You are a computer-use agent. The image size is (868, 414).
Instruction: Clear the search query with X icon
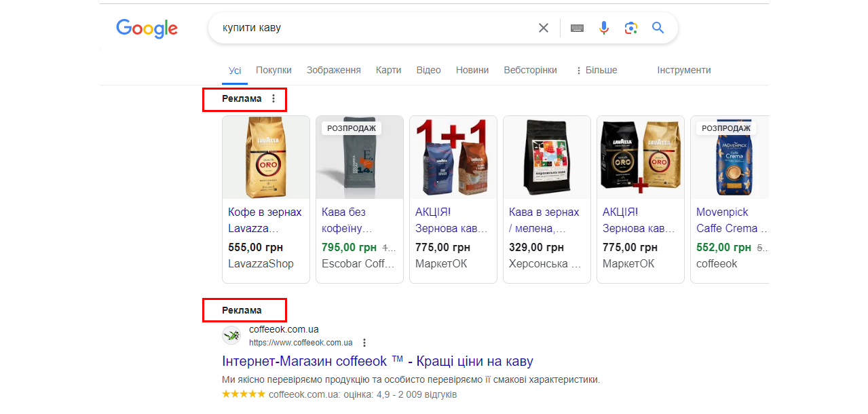coord(543,28)
